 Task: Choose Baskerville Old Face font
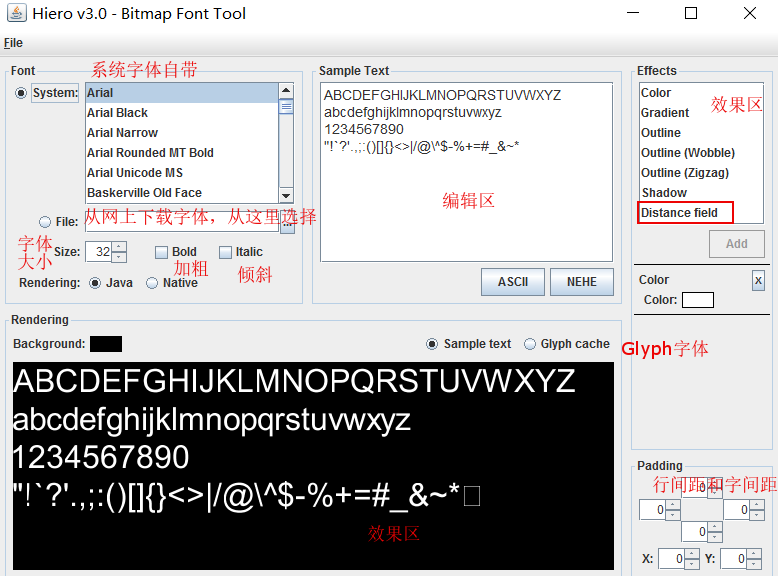[182, 192]
